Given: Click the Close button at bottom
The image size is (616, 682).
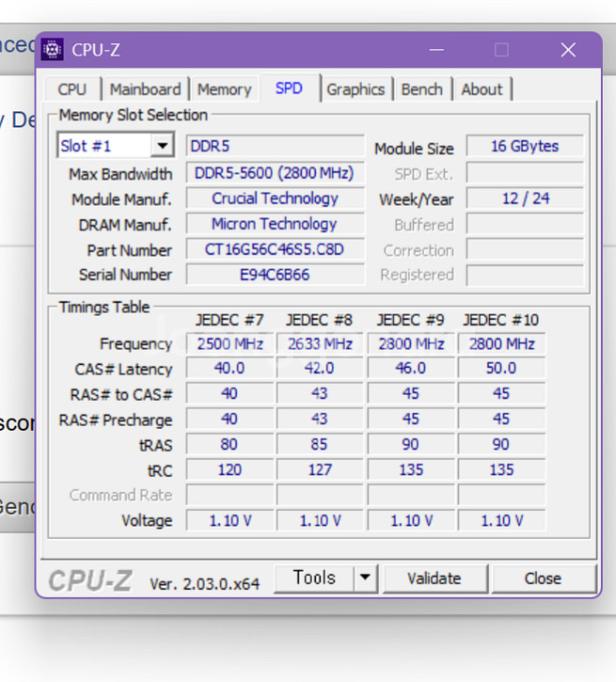Looking at the screenshot, I should (x=543, y=579).
